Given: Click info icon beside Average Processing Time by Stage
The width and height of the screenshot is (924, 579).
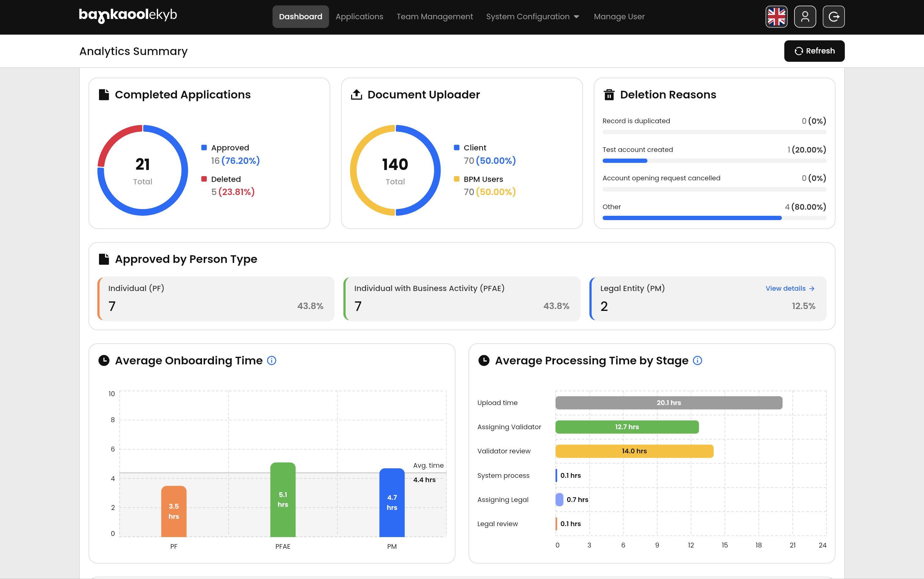Looking at the screenshot, I should click(697, 361).
